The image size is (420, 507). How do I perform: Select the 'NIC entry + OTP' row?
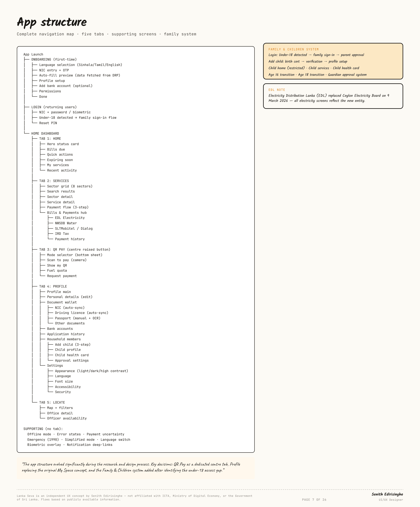click(54, 70)
